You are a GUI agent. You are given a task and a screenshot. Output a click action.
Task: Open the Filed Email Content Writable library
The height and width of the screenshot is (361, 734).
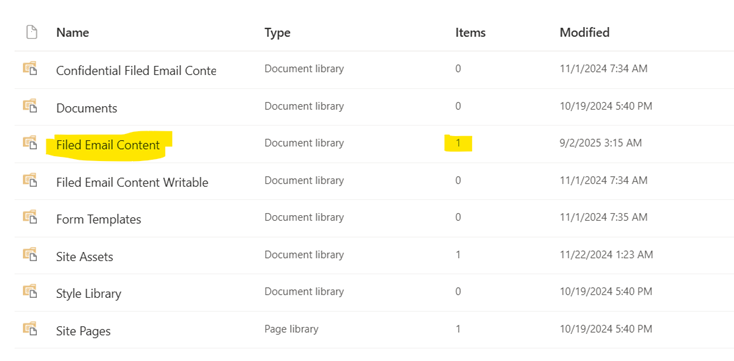(x=132, y=182)
